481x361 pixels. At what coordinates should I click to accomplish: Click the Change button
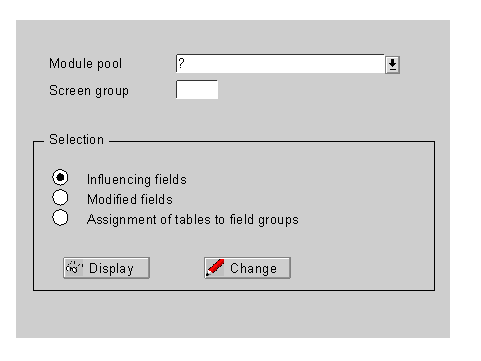pos(247,268)
